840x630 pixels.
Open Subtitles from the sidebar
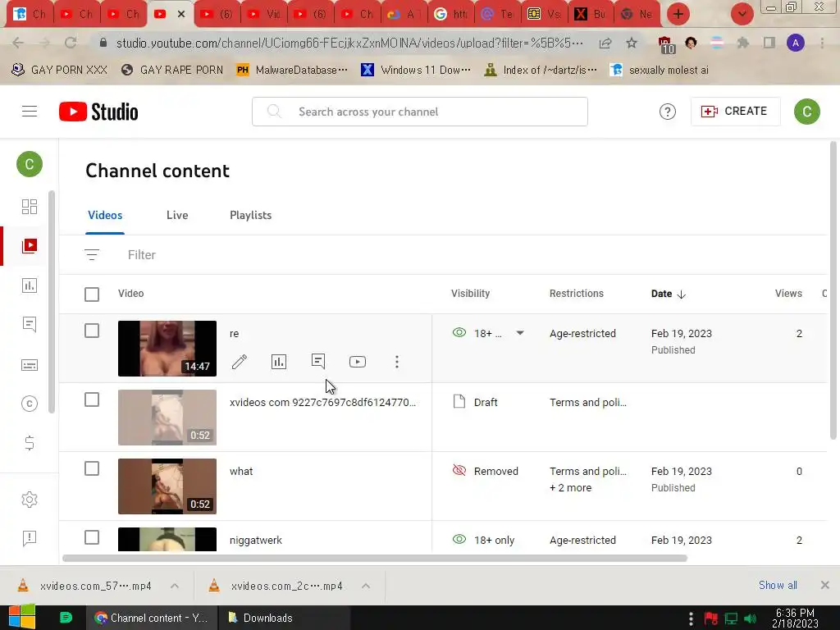tap(30, 365)
